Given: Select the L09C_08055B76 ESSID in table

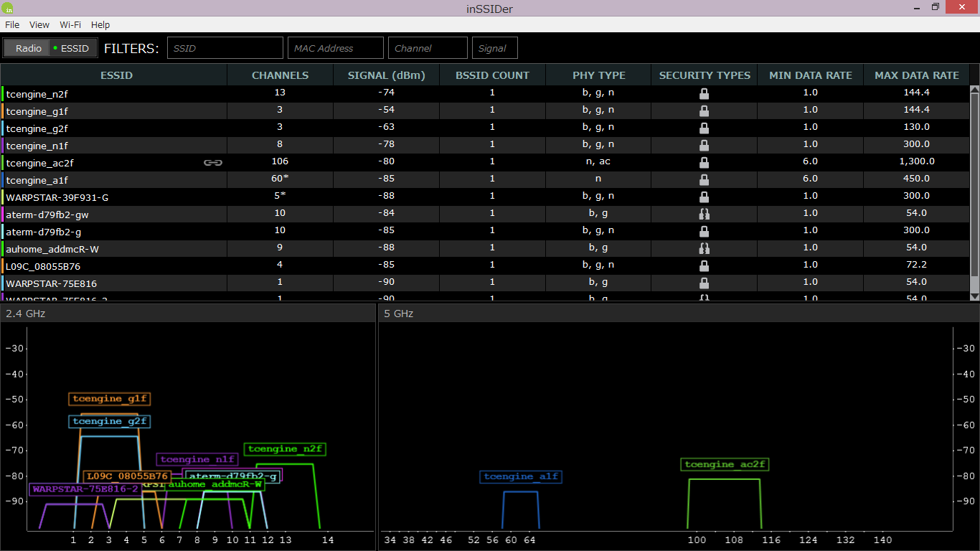Looking at the screenshot, I should point(43,265).
